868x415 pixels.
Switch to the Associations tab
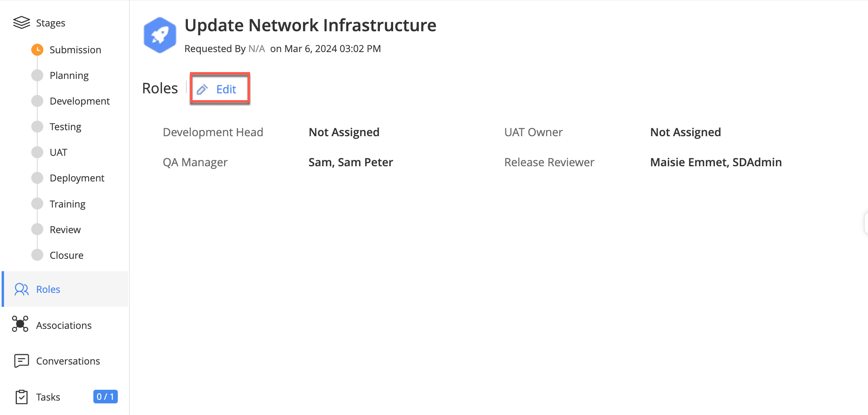tap(64, 326)
